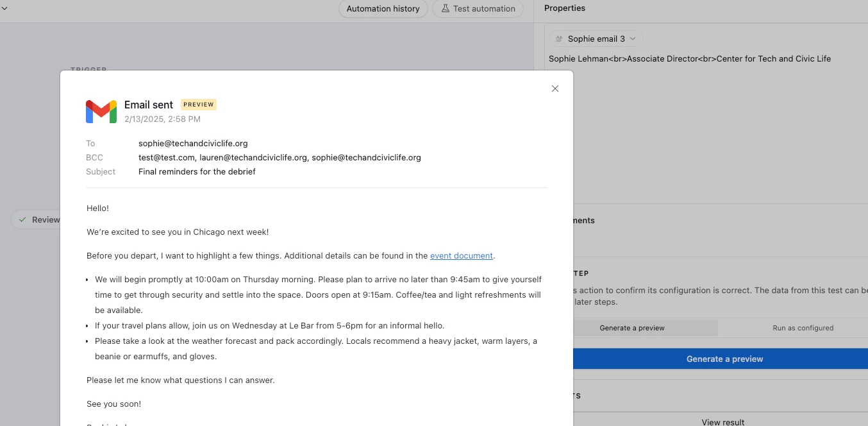This screenshot has width=868, height=426.
Task: Click the BCC recipients line
Action: click(280, 157)
